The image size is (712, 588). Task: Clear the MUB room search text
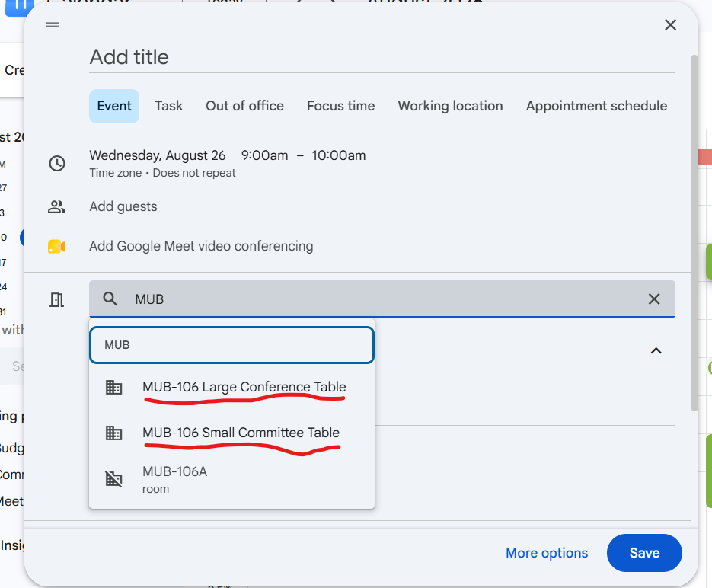click(654, 299)
